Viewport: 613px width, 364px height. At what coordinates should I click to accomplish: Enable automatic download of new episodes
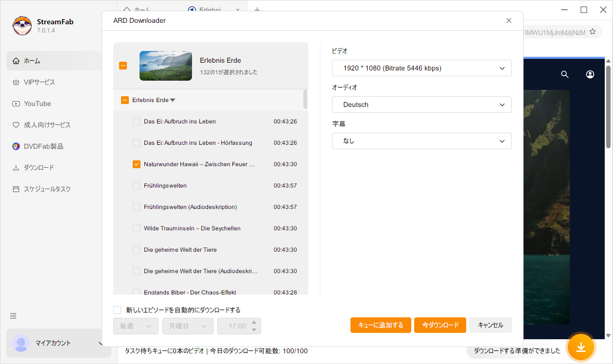(x=117, y=310)
